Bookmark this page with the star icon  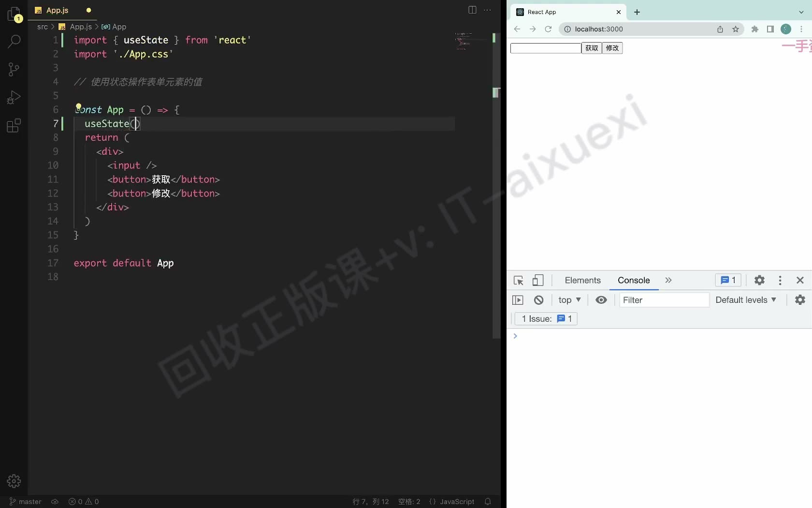click(736, 29)
